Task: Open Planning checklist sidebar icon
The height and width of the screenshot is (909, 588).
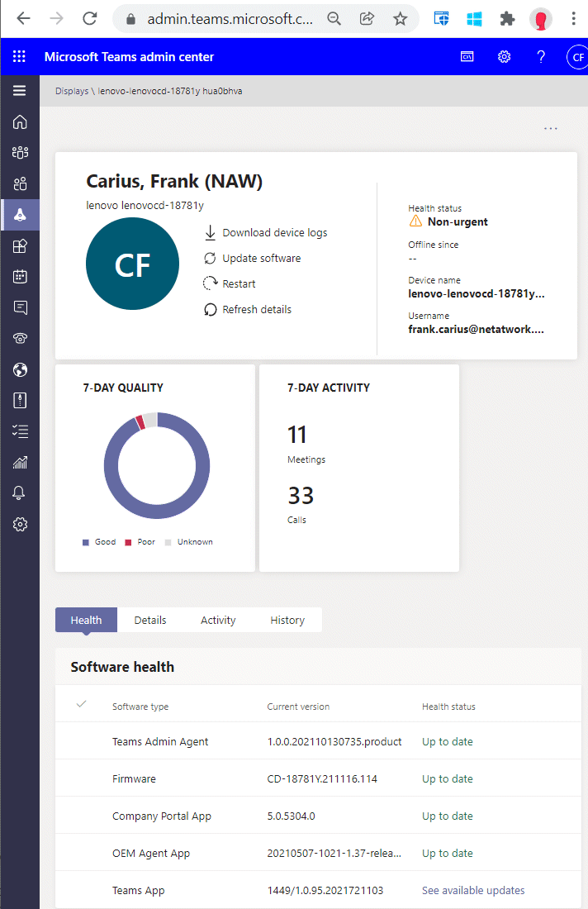Action: 20,431
